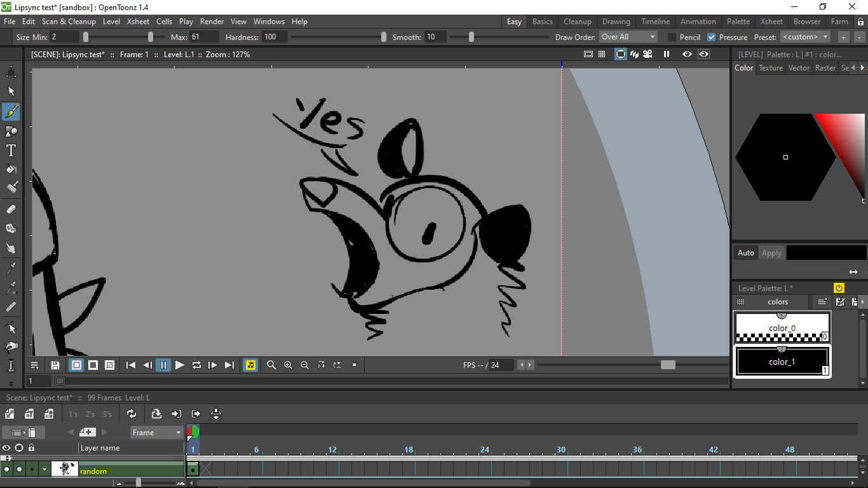Click the Apply button in the palette panel

click(771, 252)
